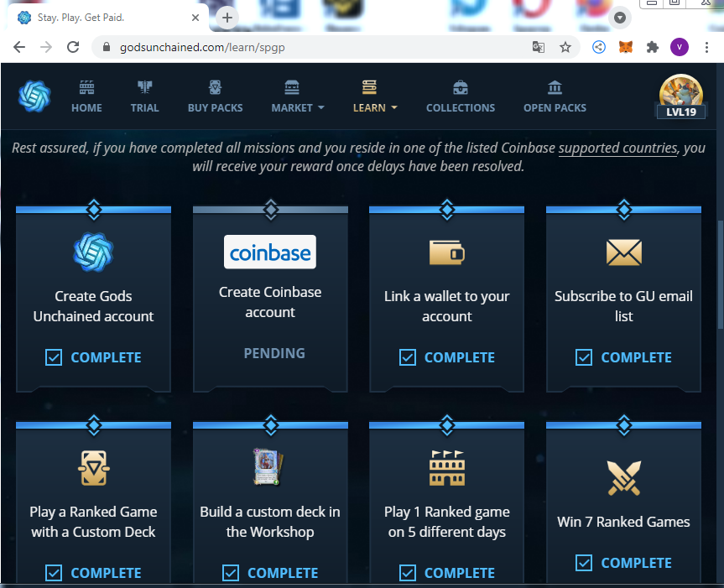The image size is (724, 588).
Task: Click the tab search dropdown arrow
Action: click(x=620, y=18)
